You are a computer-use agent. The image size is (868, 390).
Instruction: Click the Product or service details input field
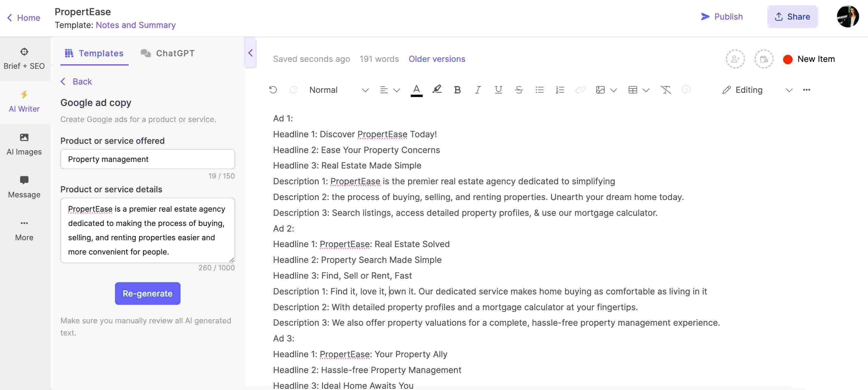[x=147, y=230]
